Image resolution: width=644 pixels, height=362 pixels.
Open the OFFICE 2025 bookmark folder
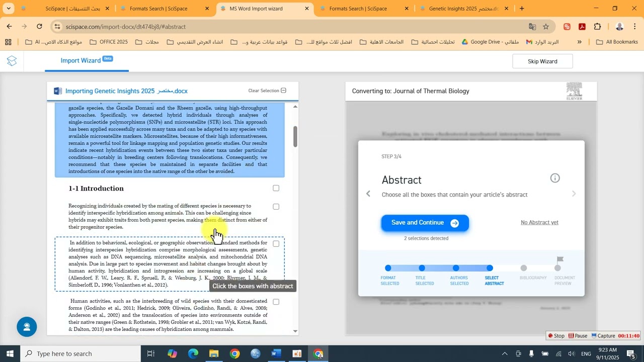tap(108, 42)
